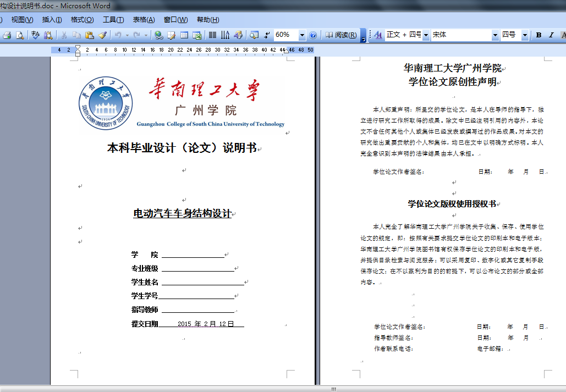The width and height of the screenshot is (566, 392).
Task: Click the Copy icon in the toolbar
Action: 76,35
